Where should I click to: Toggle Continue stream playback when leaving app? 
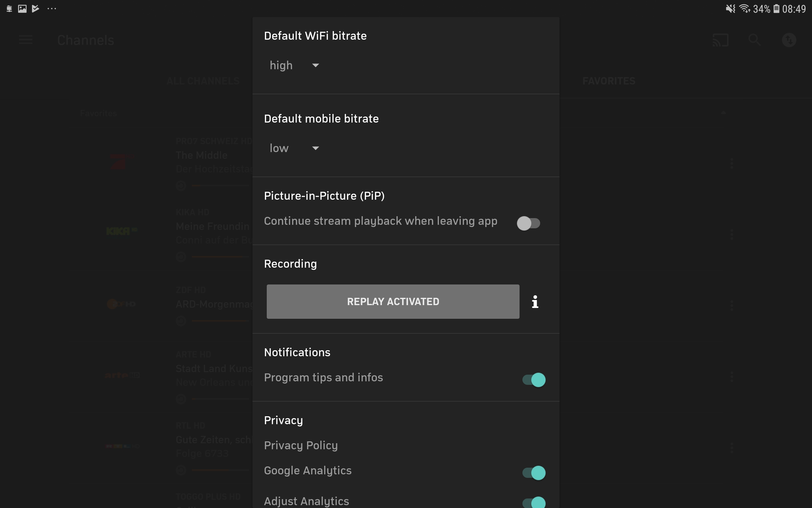pos(528,223)
